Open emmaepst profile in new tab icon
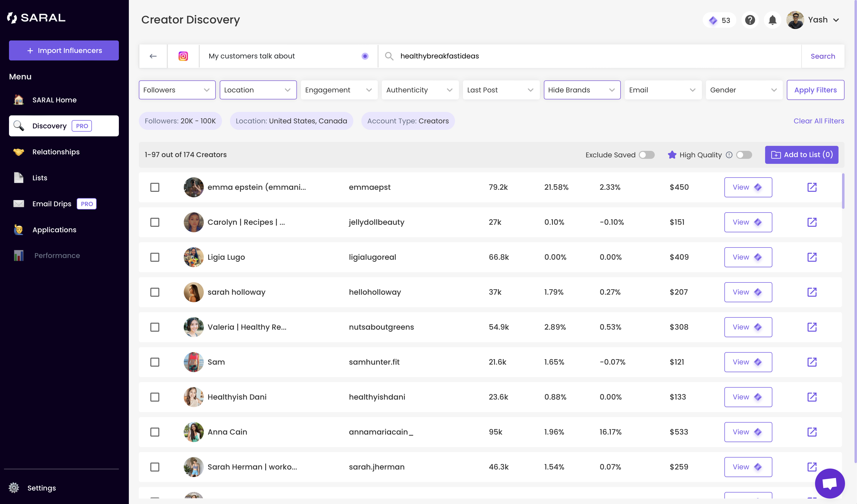Image resolution: width=857 pixels, height=504 pixels. point(812,187)
